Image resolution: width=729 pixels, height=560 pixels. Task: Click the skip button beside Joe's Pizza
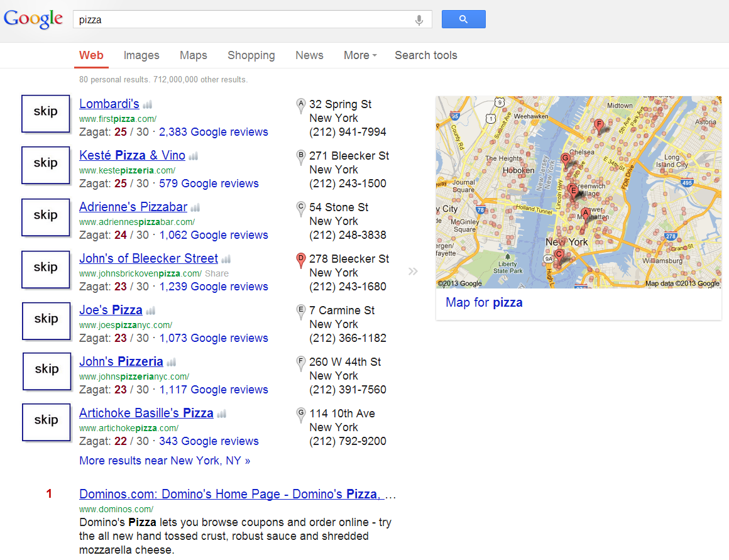tap(46, 319)
